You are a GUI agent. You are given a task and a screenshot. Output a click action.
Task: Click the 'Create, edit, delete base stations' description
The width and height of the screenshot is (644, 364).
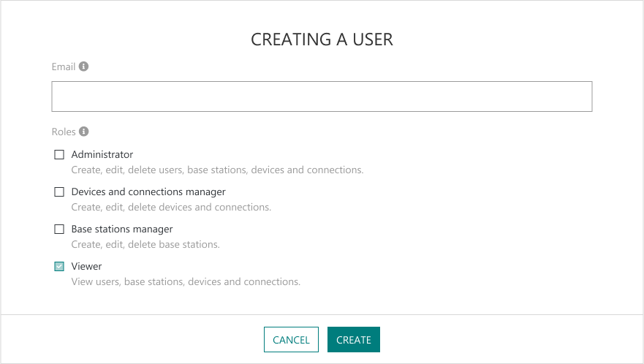pos(145,245)
